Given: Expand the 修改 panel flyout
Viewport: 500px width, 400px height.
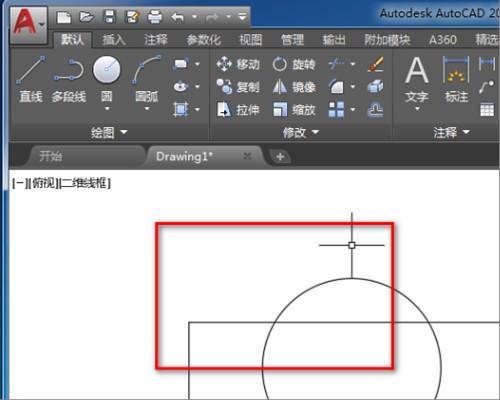Looking at the screenshot, I should point(301,132).
